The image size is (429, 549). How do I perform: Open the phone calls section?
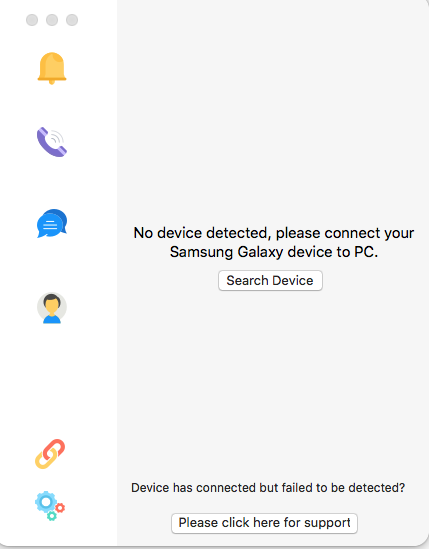tap(52, 142)
